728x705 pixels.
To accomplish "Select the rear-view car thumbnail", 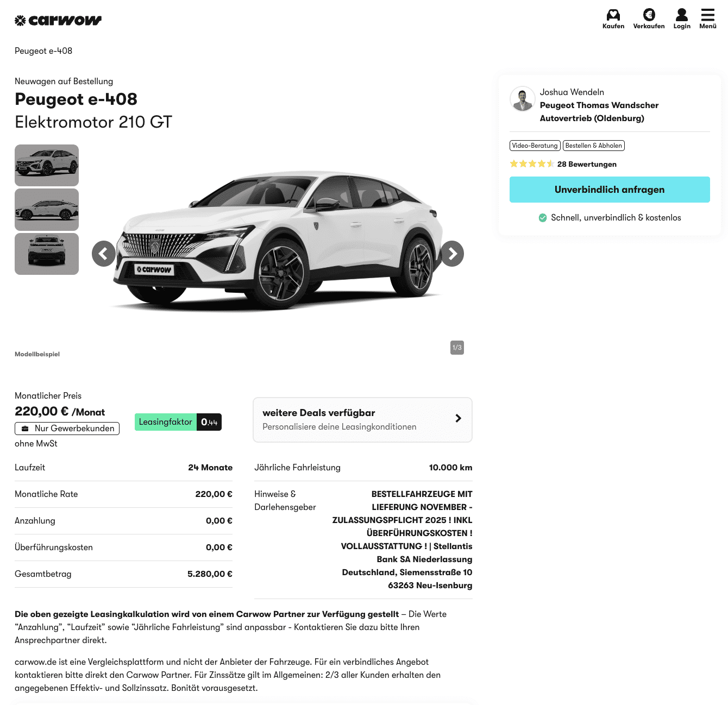I will pos(47,254).
